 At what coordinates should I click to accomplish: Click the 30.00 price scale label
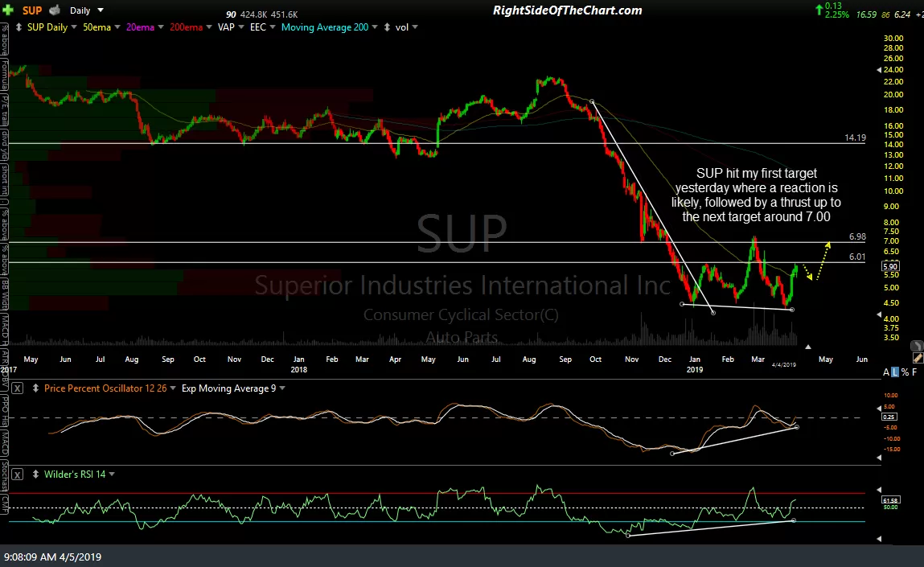(x=893, y=39)
